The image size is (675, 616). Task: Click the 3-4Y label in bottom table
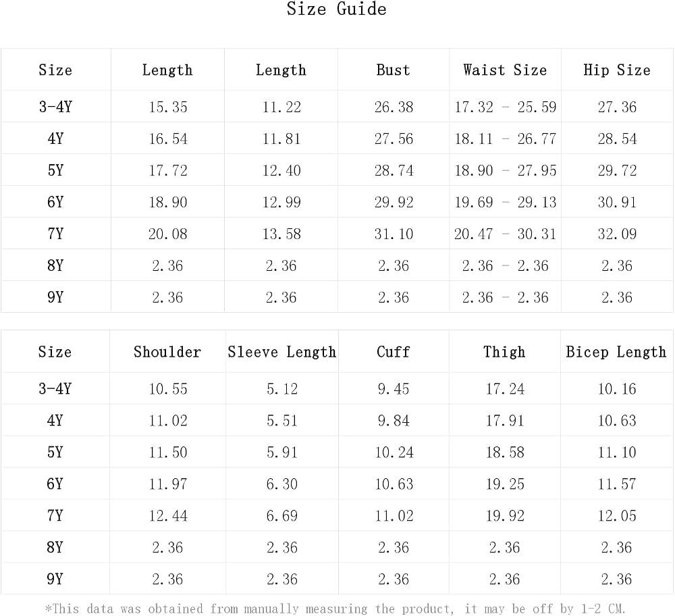(x=55, y=388)
